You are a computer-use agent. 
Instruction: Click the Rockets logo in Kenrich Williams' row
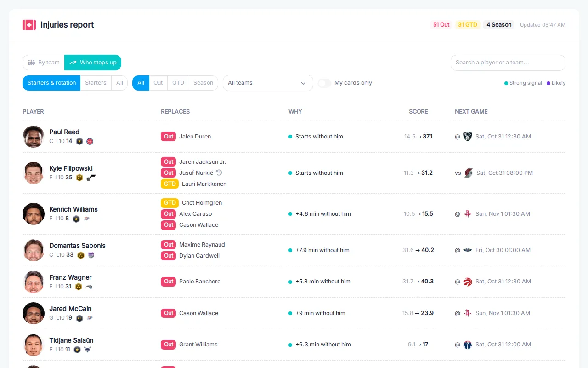pyautogui.click(x=468, y=214)
